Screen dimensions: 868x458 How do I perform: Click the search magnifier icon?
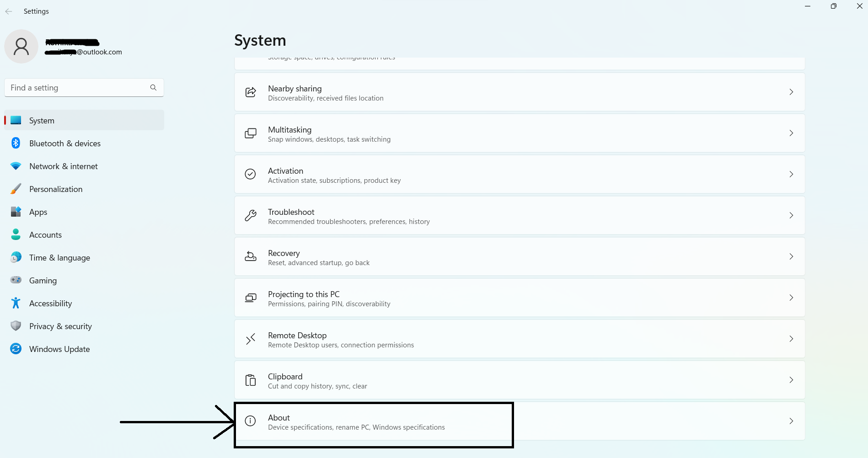(153, 88)
